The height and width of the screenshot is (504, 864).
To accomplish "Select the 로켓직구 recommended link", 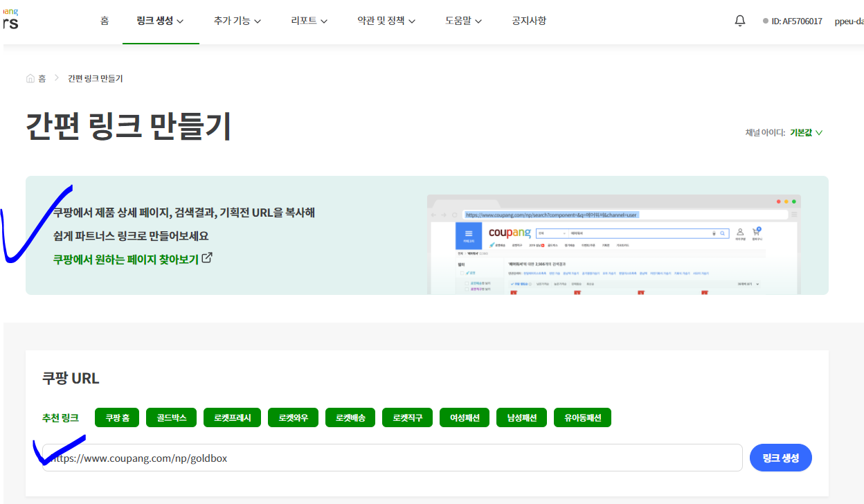I will [x=407, y=417].
